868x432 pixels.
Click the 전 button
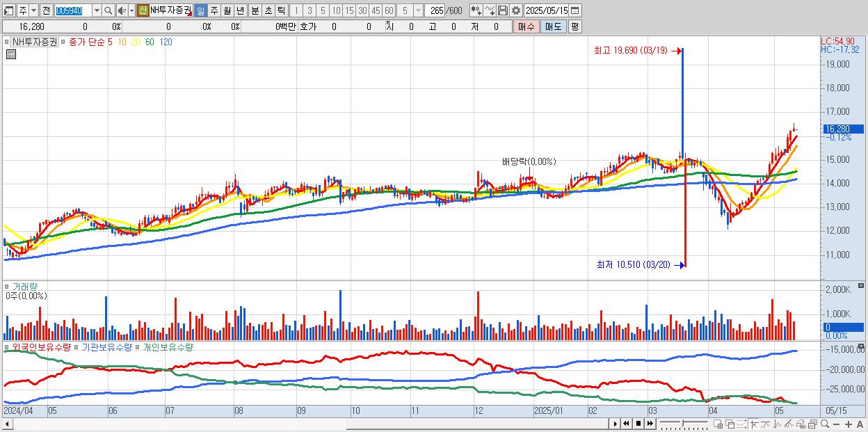46,10
